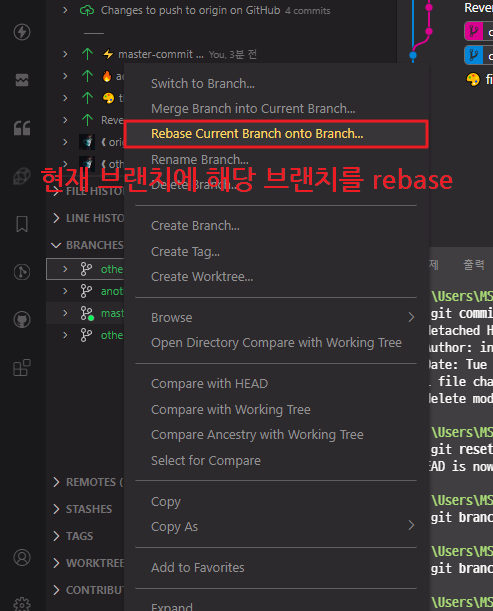Click the cloud upload icon beside Changes to push

87,11
